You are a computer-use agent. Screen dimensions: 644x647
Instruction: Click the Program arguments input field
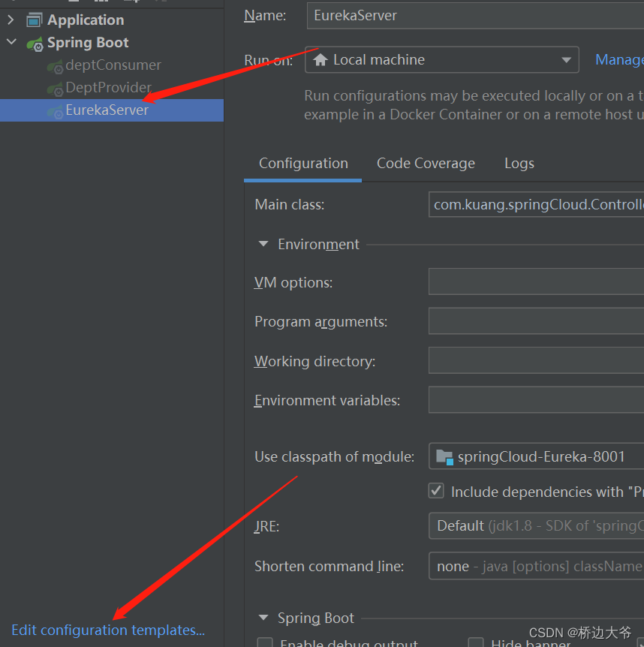[537, 320]
